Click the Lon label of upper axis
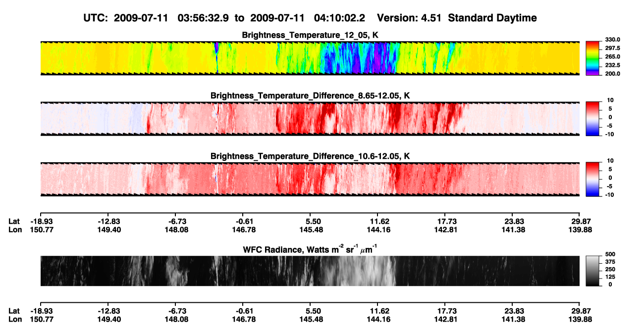Screen dimensions: 644x330 (15, 230)
